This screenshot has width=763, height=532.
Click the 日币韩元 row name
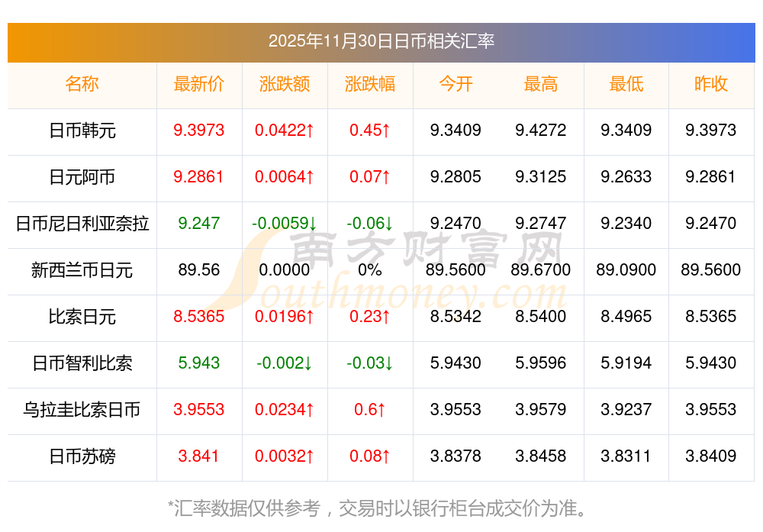coord(82,131)
